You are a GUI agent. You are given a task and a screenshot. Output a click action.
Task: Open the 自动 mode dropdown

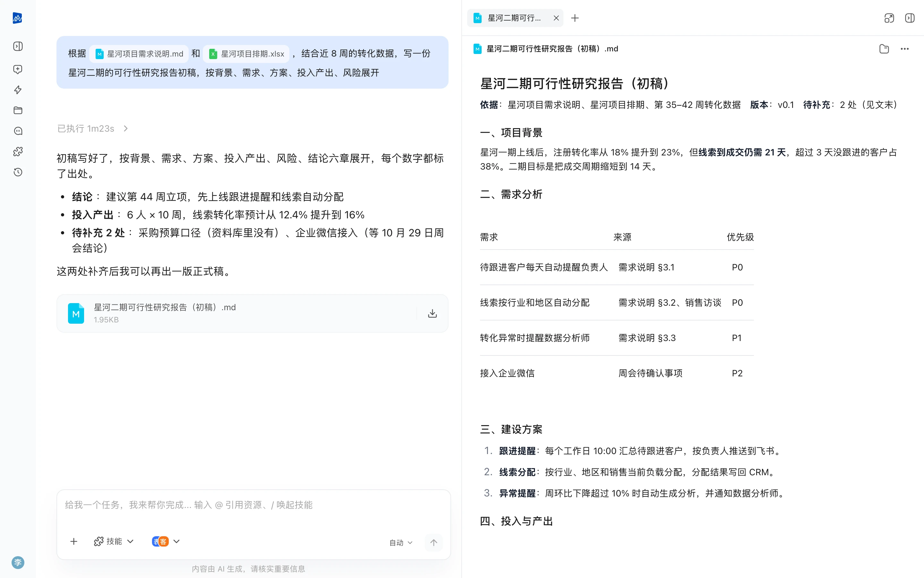(x=401, y=542)
